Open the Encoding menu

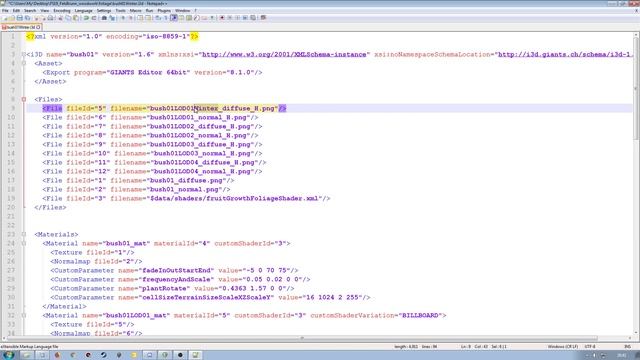coord(62,11)
